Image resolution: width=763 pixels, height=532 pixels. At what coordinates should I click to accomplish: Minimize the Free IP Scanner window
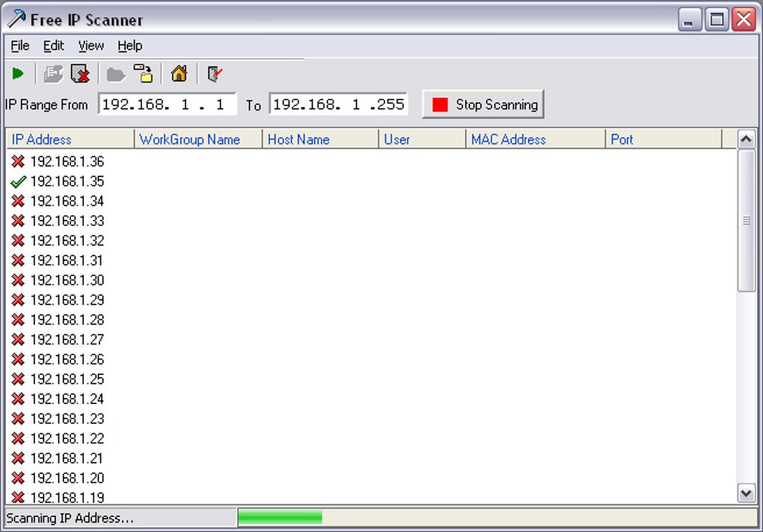coord(689,20)
